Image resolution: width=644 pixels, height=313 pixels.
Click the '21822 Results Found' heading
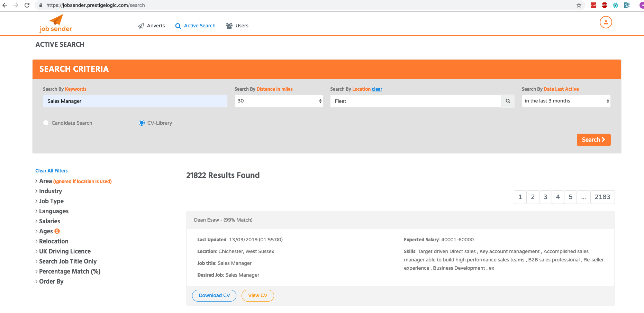coord(223,175)
